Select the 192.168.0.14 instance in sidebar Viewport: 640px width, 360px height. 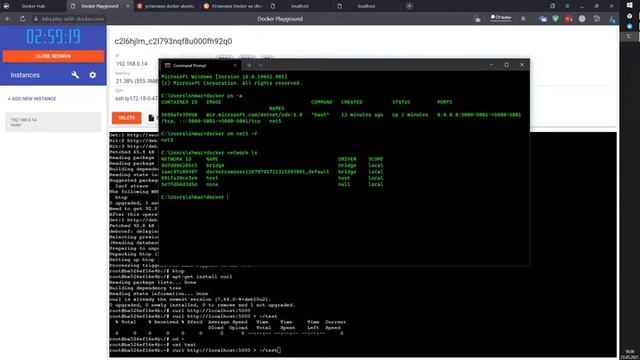53,122
